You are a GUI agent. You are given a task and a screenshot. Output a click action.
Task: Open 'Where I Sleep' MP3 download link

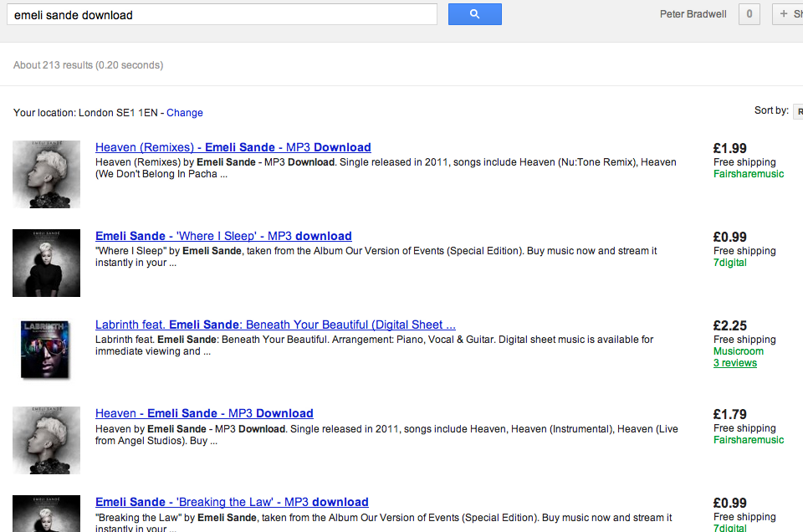click(x=223, y=236)
